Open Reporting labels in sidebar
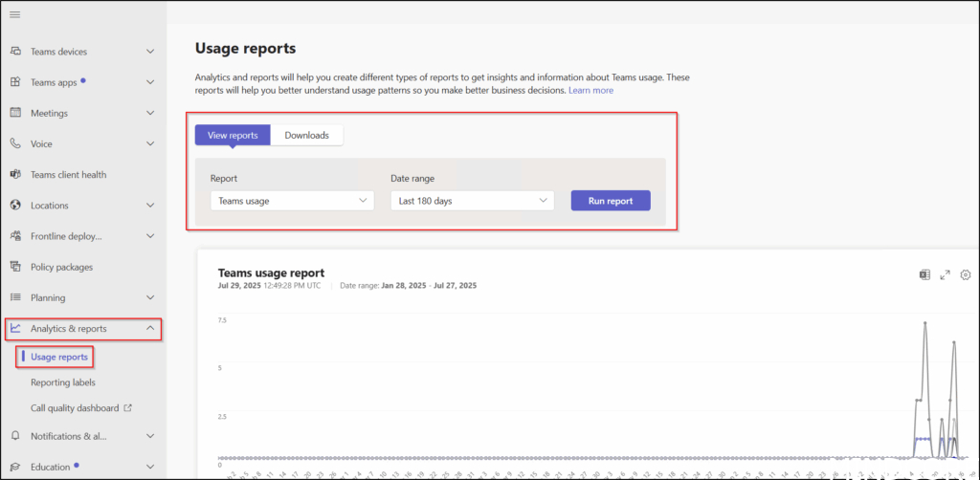The width and height of the screenshot is (980, 480). tap(63, 382)
